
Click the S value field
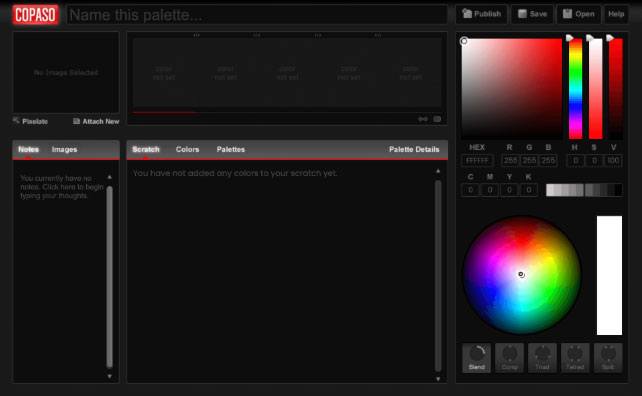click(594, 161)
